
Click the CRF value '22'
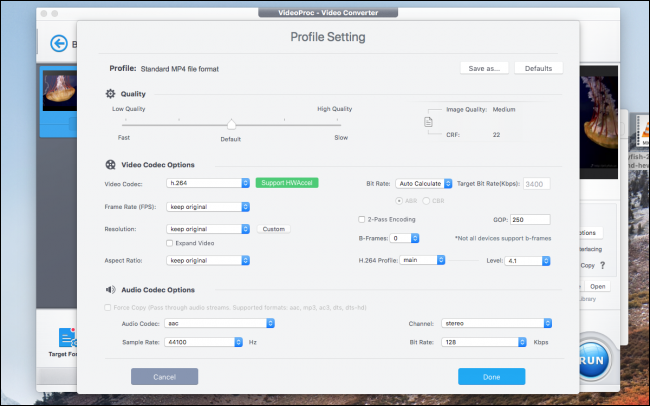click(x=496, y=135)
